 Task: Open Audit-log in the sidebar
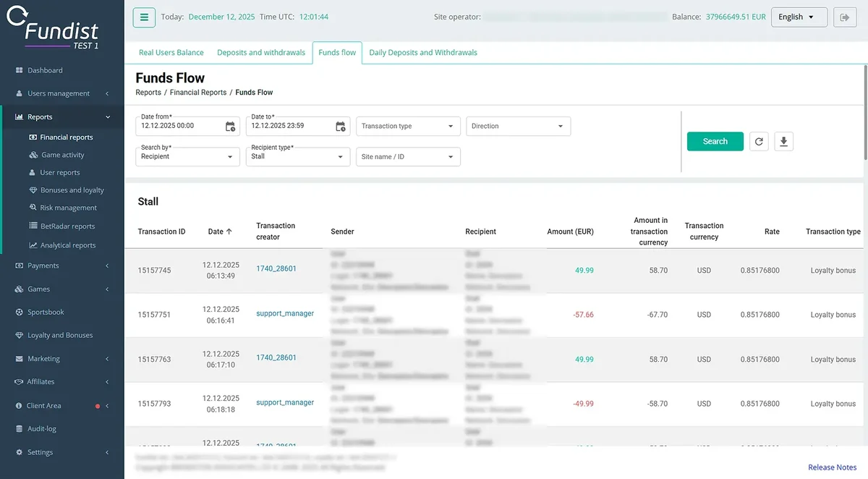pyautogui.click(x=41, y=428)
